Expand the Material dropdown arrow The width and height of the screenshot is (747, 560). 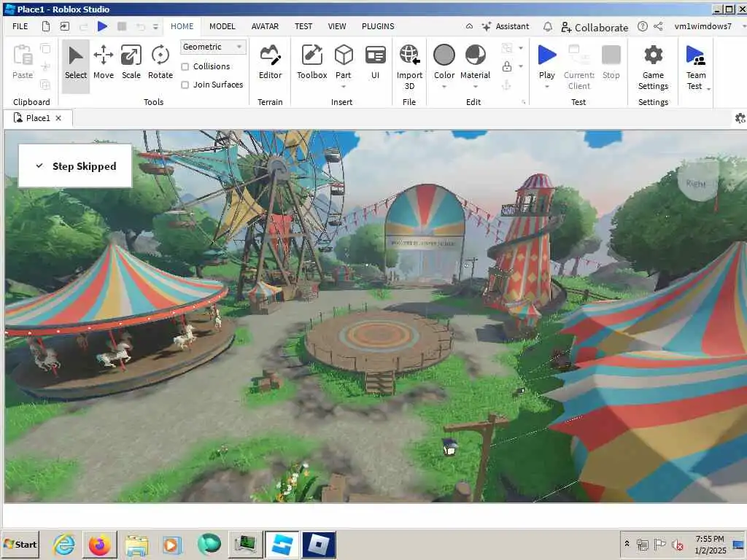tap(475, 87)
